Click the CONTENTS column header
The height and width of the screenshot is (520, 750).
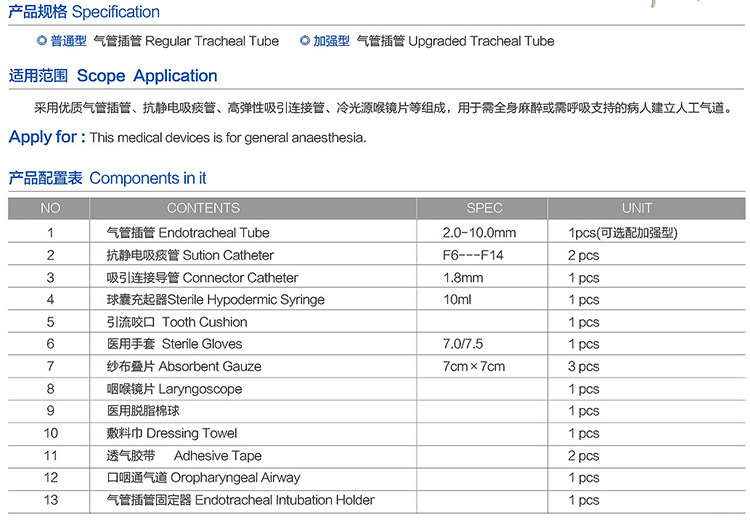click(x=203, y=208)
